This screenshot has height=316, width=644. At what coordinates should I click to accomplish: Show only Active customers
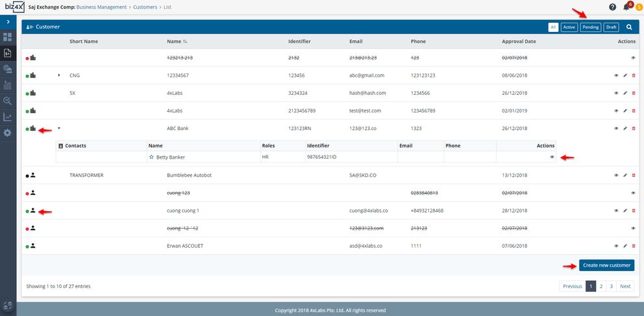(569, 27)
